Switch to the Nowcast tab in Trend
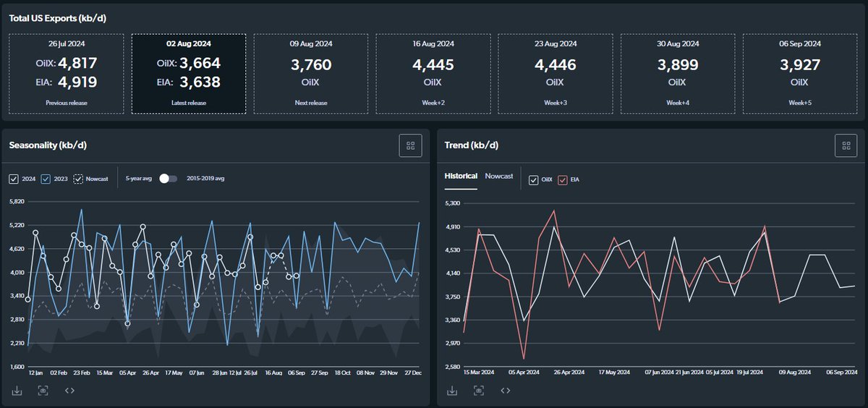The width and height of the screenshot is (868, 408). (499, 176)
